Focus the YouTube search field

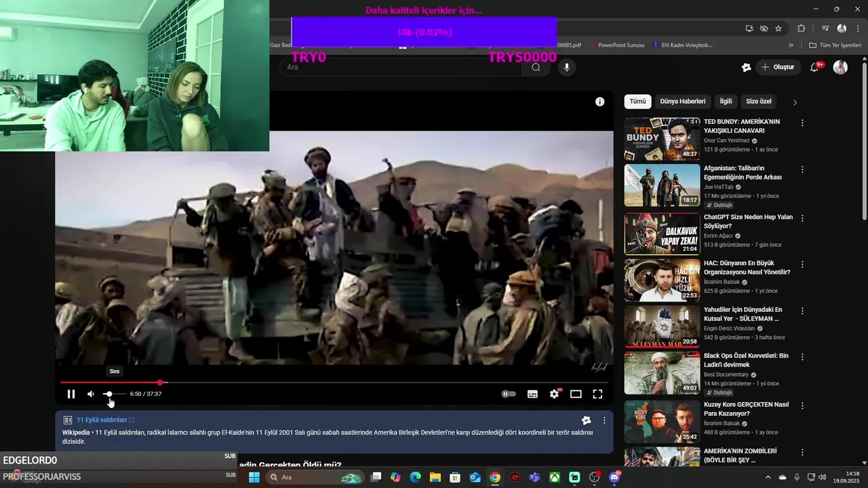pos(400,67)
